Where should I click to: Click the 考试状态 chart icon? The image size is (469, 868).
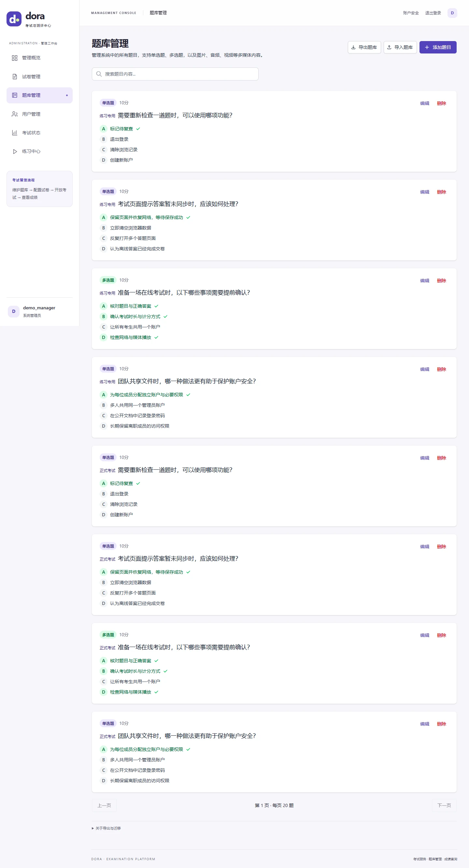[14, 133]
